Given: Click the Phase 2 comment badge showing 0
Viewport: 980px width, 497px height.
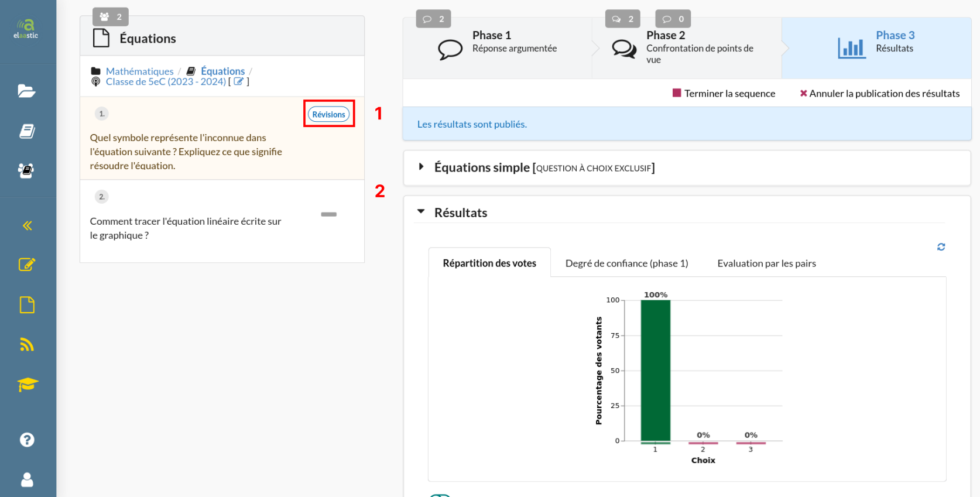Looking at the screenshot, I should click(x=673, y=19).
